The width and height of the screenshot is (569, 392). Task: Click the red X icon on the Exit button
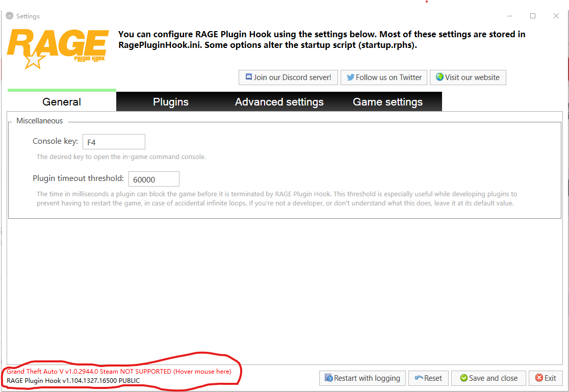tap(539, 378)
